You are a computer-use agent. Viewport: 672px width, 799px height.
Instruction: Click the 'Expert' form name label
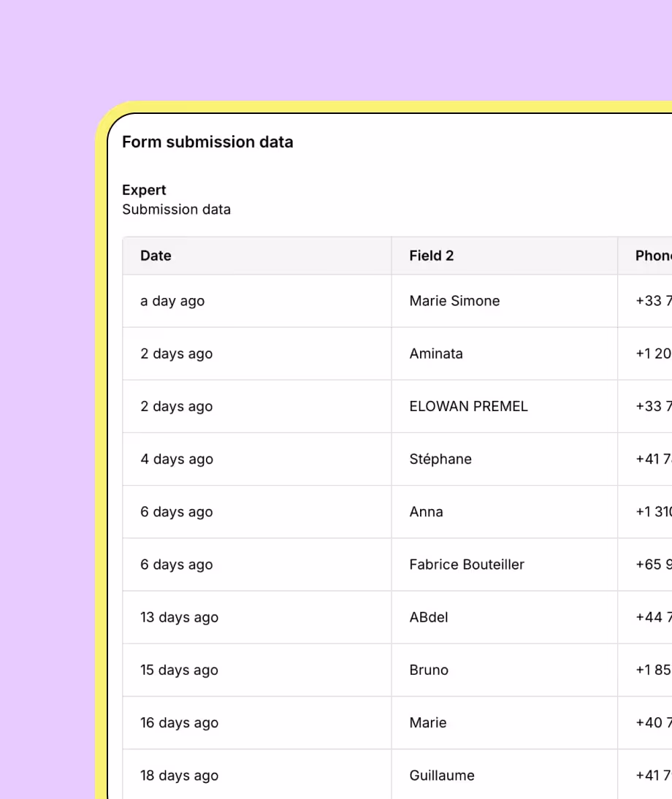point(144,190)
